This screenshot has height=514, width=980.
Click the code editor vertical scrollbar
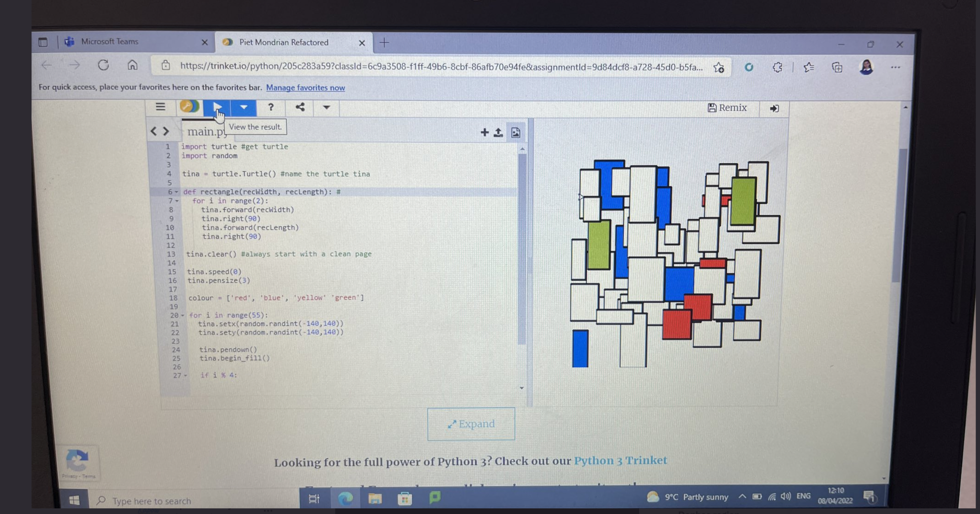522,249
